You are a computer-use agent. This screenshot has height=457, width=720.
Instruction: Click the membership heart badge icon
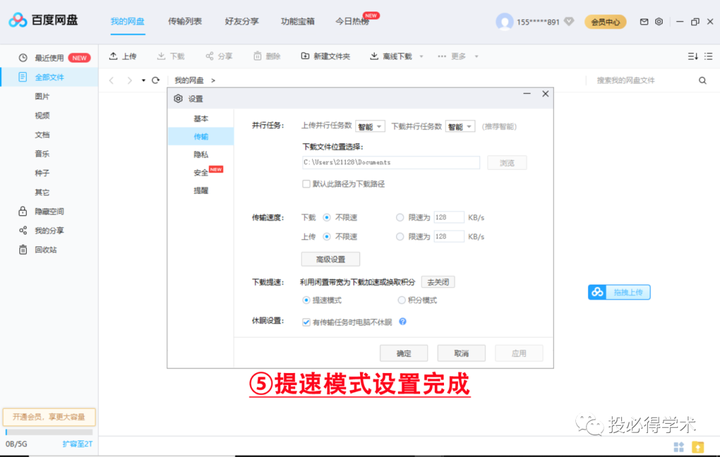569,22
